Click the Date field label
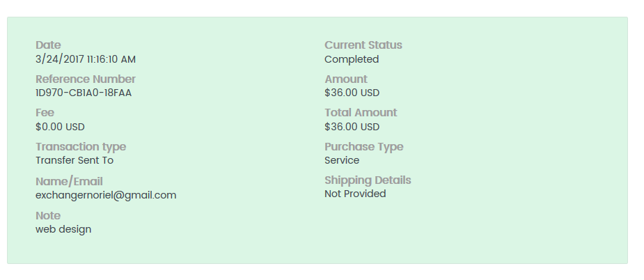 coord(48,45)
